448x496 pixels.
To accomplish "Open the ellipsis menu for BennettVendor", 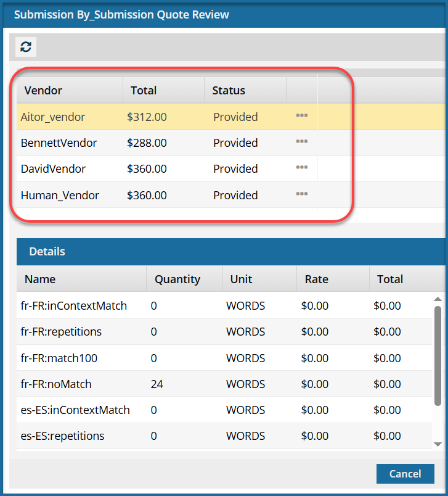I will tap(301, 142).
